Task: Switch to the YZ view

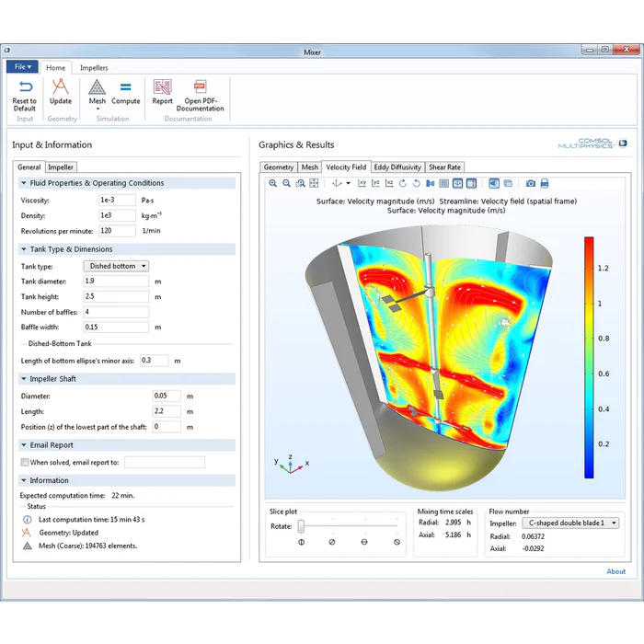Action: [375, 184]
